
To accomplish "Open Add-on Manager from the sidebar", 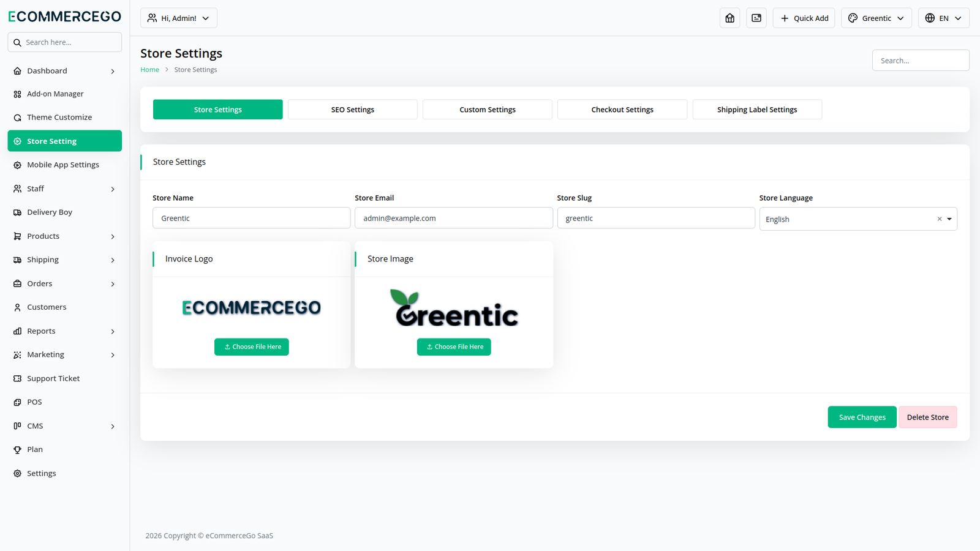I will click(55, 94).
